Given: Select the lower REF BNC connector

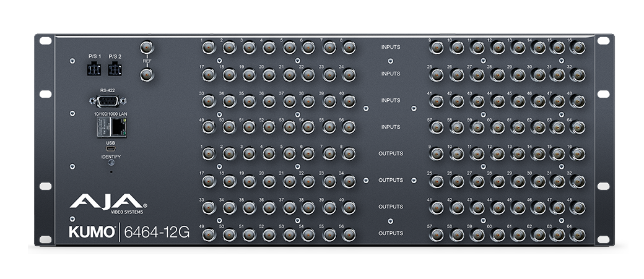Looking at the screenshot, I should [x=146, y=75].
